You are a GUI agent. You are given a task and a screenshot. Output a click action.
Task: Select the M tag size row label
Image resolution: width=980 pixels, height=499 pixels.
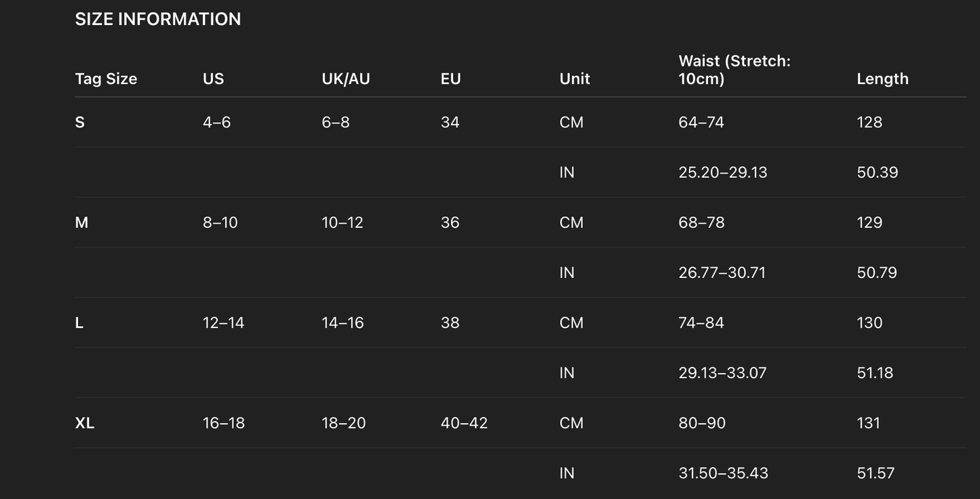tap(81, 222)
